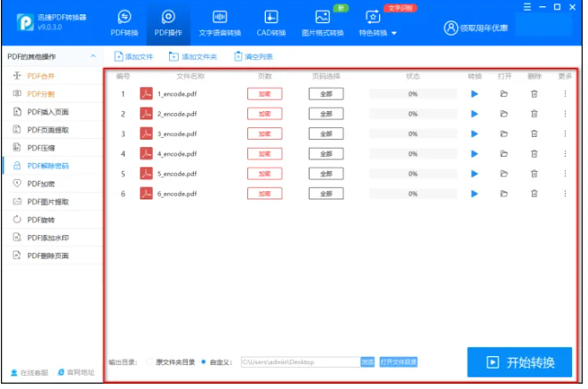Click the output directory path field
The height and width of the screenshot is (389, 588).
pos(298,362)
